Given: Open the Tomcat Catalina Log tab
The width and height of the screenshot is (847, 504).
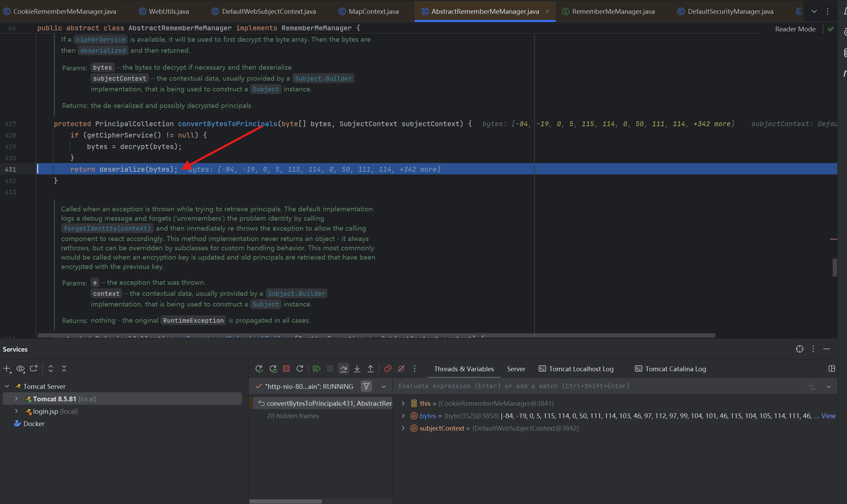Looking at the screenshot, I should [675, 369].
